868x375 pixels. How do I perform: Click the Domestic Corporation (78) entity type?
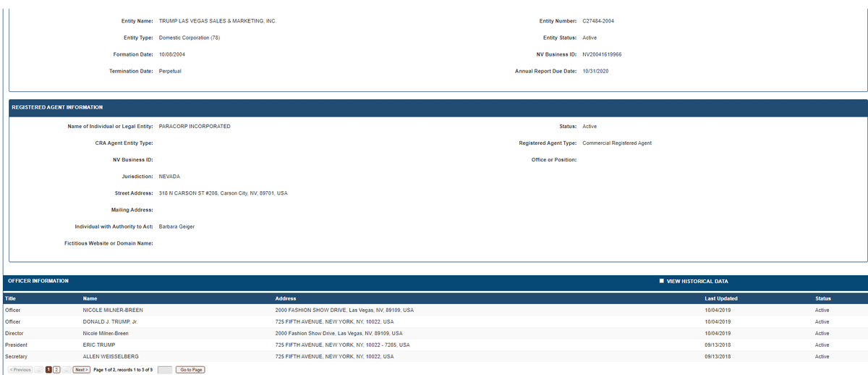pos(190,38)
